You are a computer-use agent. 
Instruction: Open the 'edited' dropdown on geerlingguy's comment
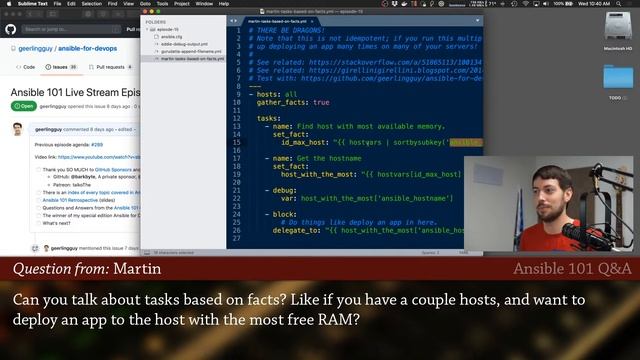point(126,129)
